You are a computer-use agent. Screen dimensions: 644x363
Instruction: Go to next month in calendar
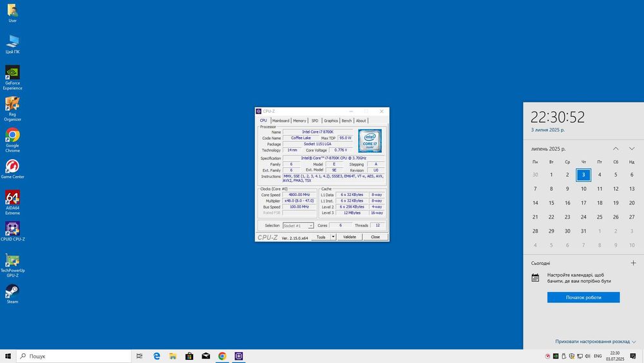(x=632, y=149)
